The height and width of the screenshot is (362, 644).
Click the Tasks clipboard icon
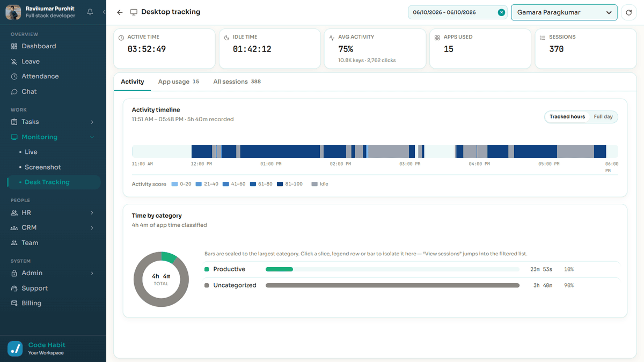[x=14, y=122]
